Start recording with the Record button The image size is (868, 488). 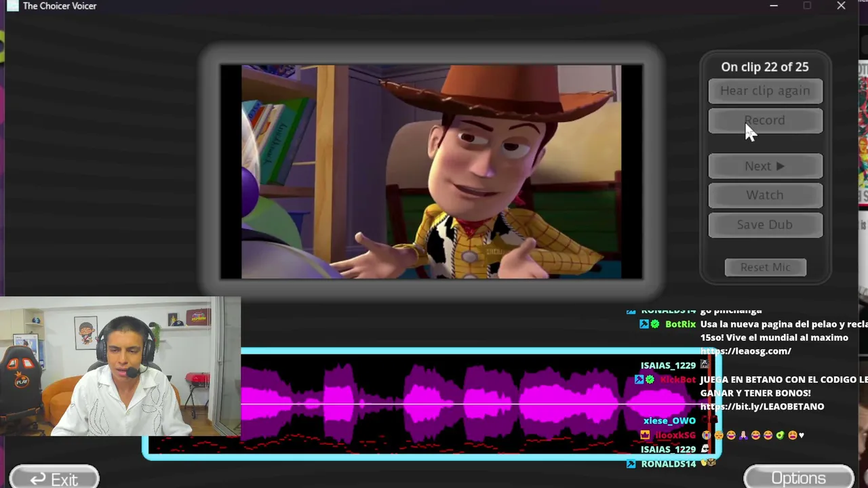pos(765,121)
